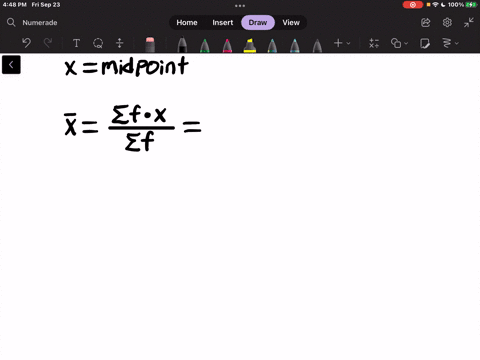480x360 pixels.
Task: Tap the battery status indicator
Action: pos(471,5)
